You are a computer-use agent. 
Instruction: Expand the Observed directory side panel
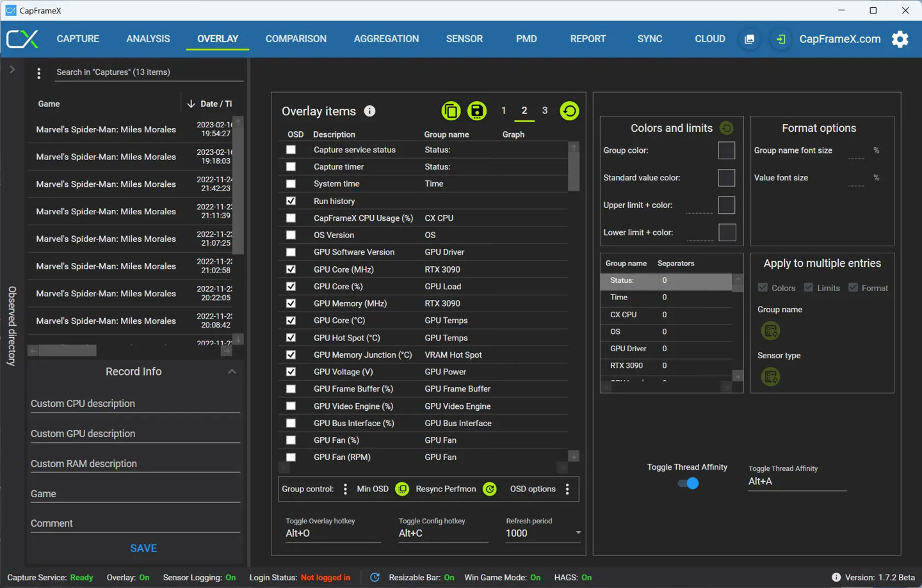[x=12, y=70]
